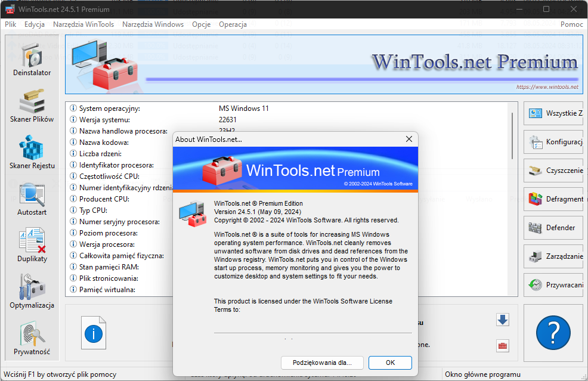
Task: Click the WinTools.net title bar app icon
Action: tap(10, 9)
